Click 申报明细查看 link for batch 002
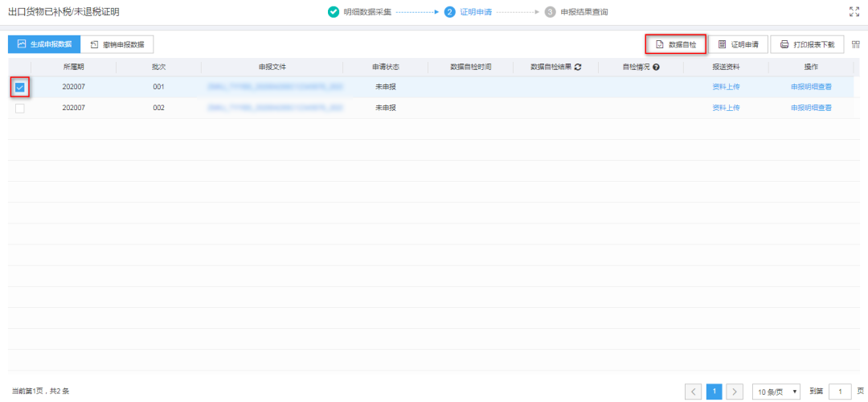 coord(811,108)
